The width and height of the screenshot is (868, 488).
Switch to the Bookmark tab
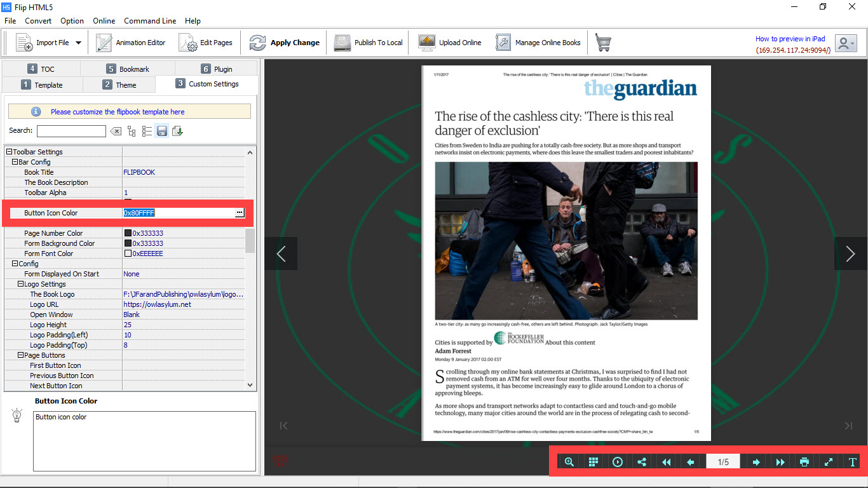pyautogui.click(x=128, y=69)
